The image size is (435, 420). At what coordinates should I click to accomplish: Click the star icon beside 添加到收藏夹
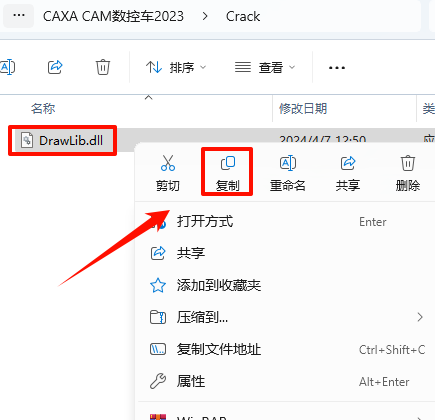tap(158, 285)
